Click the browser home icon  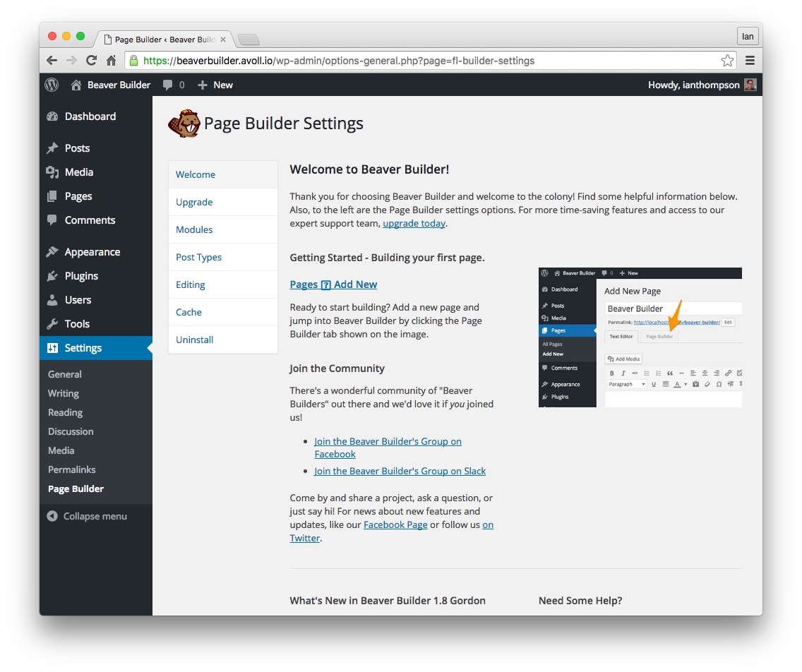tap(111, 60)
